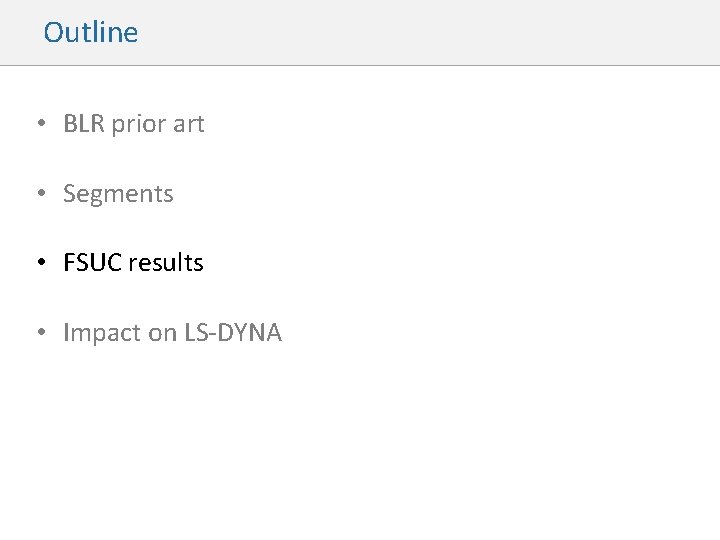Click the word 'BLR' in first bullet
The width and height of the screenshot is (720, 540).
(x=83, y=124)
